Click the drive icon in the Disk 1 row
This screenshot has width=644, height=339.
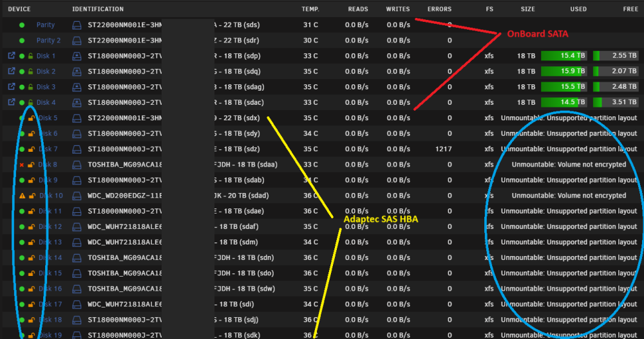tap(77, 56)
